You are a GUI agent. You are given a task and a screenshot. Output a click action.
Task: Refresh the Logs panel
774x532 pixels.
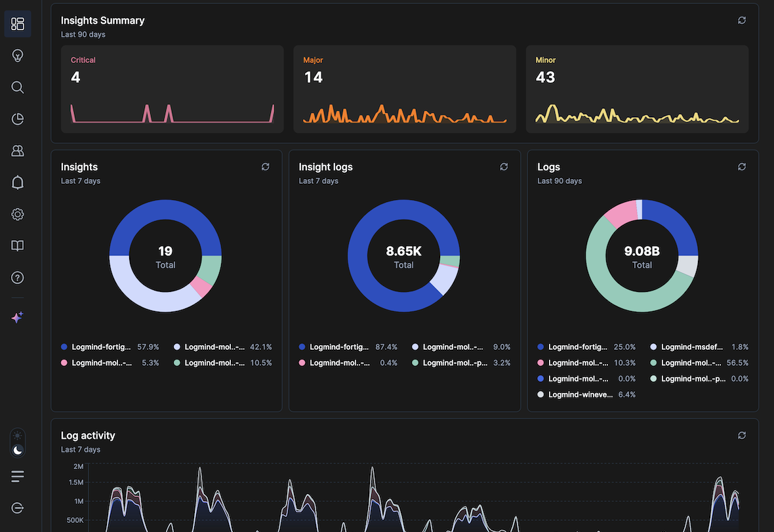pyautogui.click(x=742, y=167)
